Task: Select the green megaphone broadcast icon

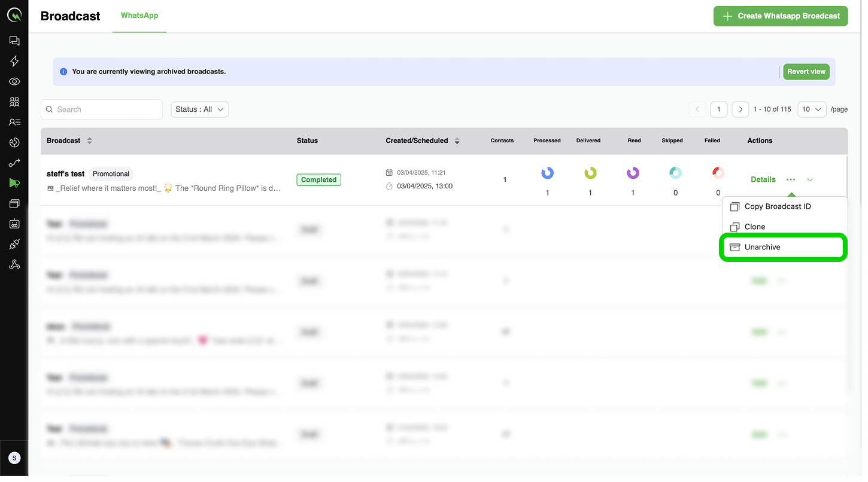Action: [x=14, y=183]
